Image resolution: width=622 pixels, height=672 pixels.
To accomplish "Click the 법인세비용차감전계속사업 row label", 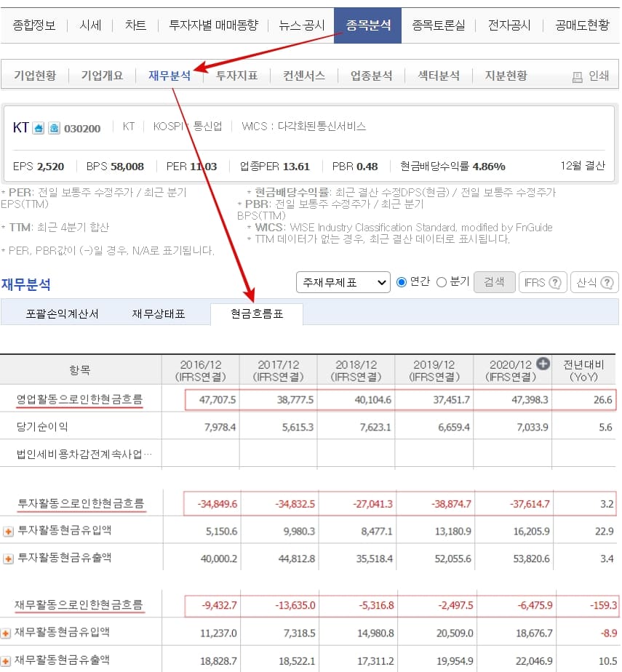I will coord(84,455).
